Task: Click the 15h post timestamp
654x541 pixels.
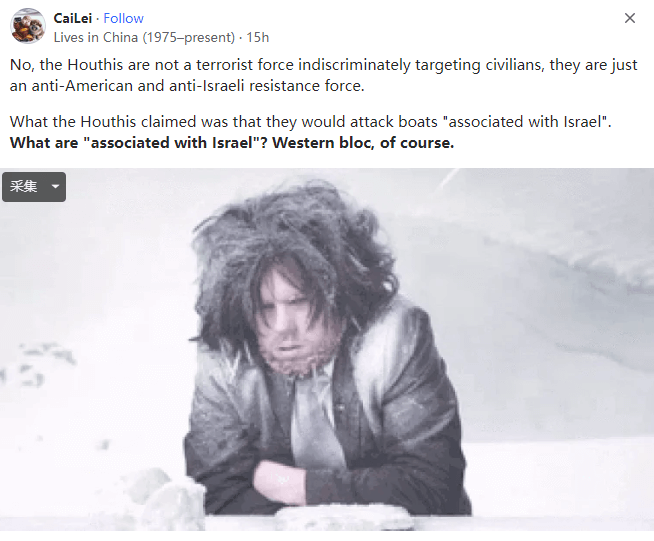Action: 257,38
